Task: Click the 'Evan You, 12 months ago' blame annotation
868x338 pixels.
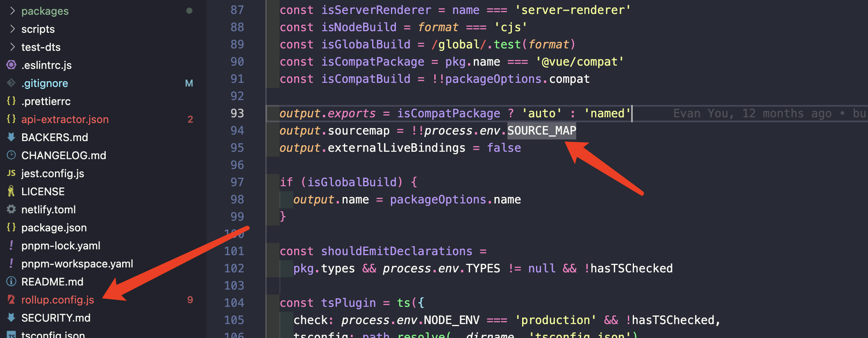Action: click(752, 113)
